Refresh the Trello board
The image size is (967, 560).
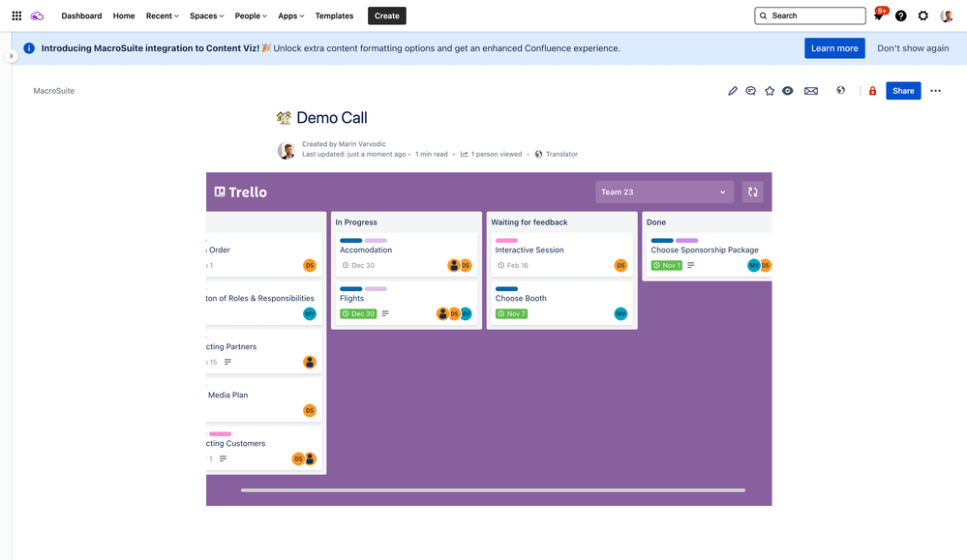click(753, 192)
